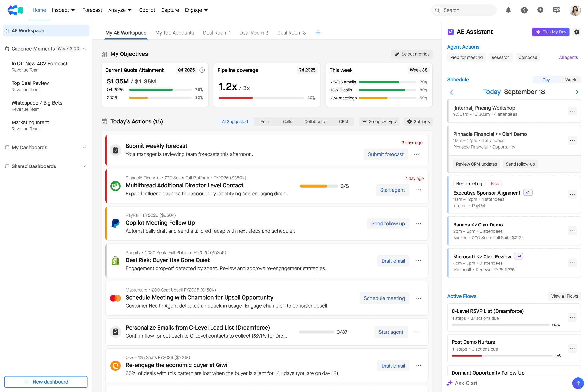Filter actions by AI Suggested
Image resolution: width=587 pixels, height=392 pixels.
pos(235,121)
